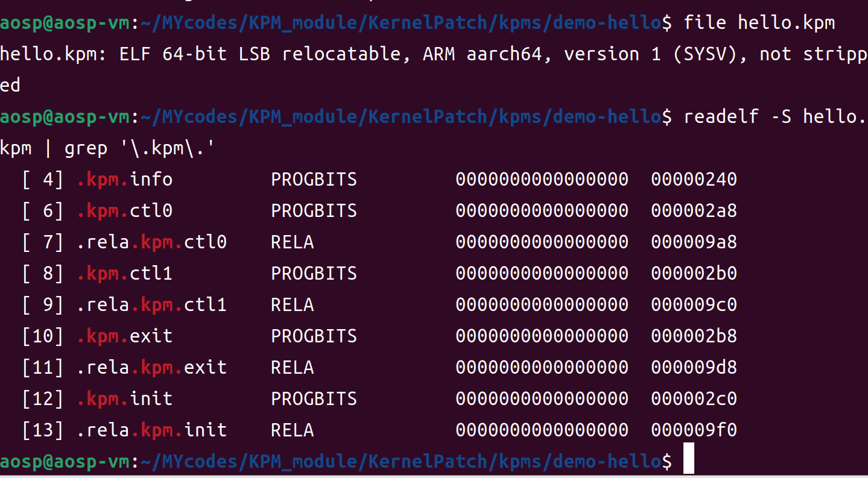Click the 'readelf -S' command text
Image resolution: width=868 pixels, height=478 pixels.
(x=738, y=116)
